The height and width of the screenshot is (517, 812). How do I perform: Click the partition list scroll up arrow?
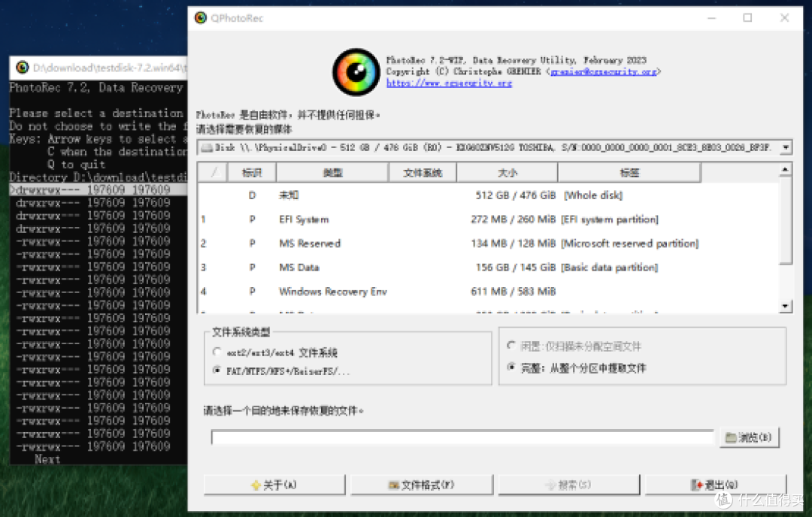pos(785,169)
